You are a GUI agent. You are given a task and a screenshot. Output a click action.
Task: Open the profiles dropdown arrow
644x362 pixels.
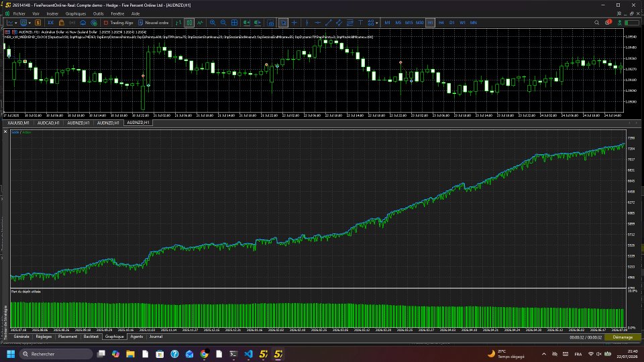click(x=30, y=23)
